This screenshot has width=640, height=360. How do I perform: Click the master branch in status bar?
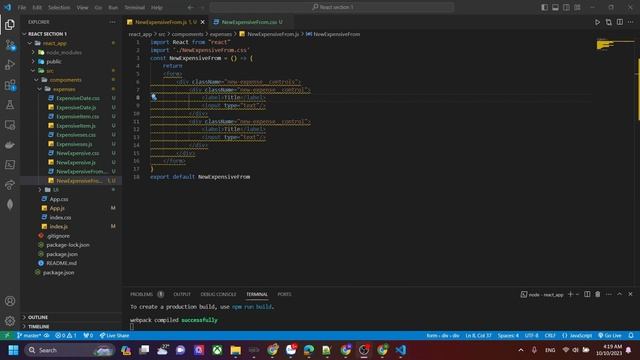coord(29,336)
